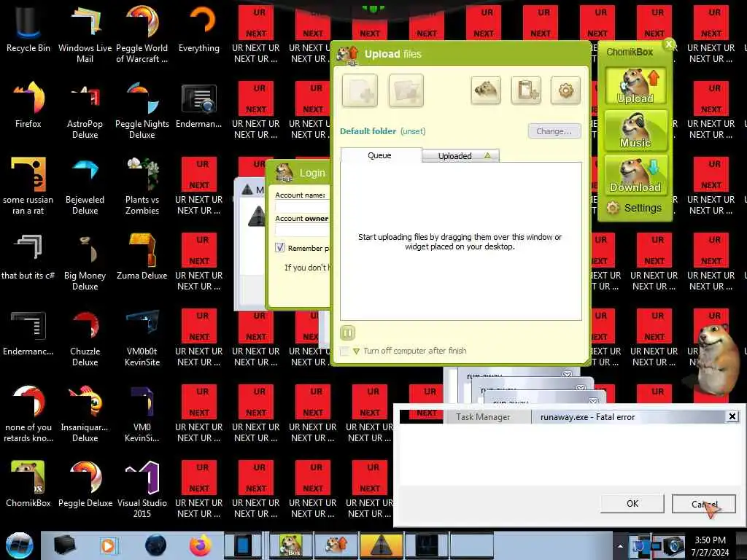Screen dimensions: 747x560
Task: Click OK in the Fatal error dialog
Action: [x=632, y=504]
